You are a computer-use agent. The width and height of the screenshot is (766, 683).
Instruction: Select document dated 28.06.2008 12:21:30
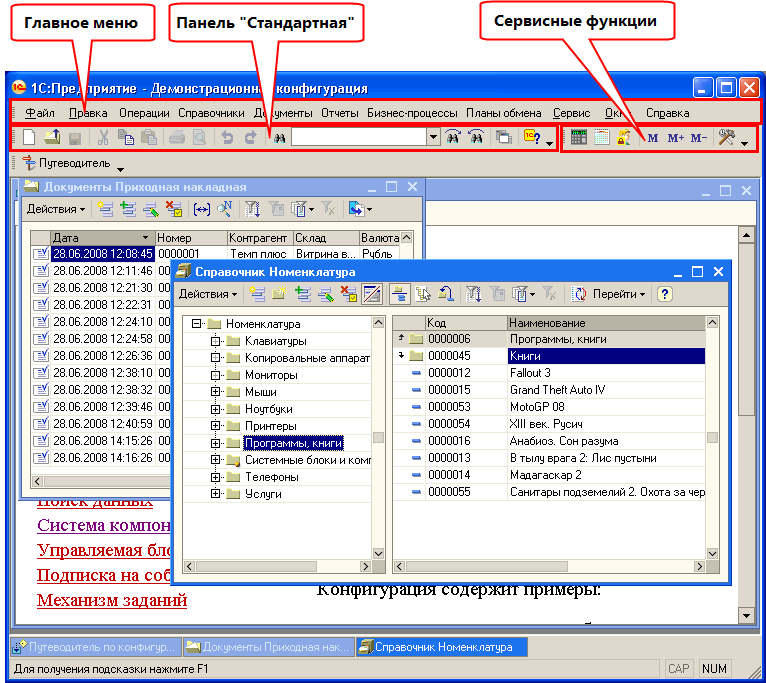(103, 288)
